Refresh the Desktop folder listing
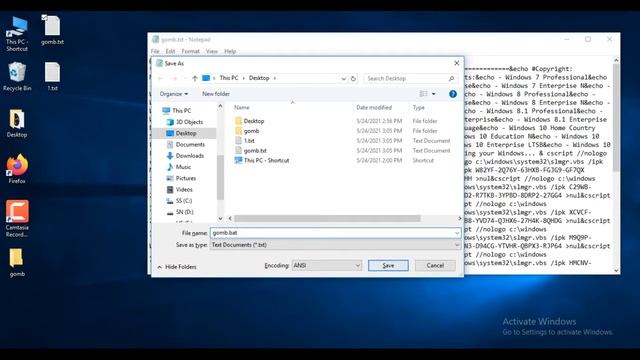The width and height of the screenshot is (640, 360). click(x=353, y=78)
